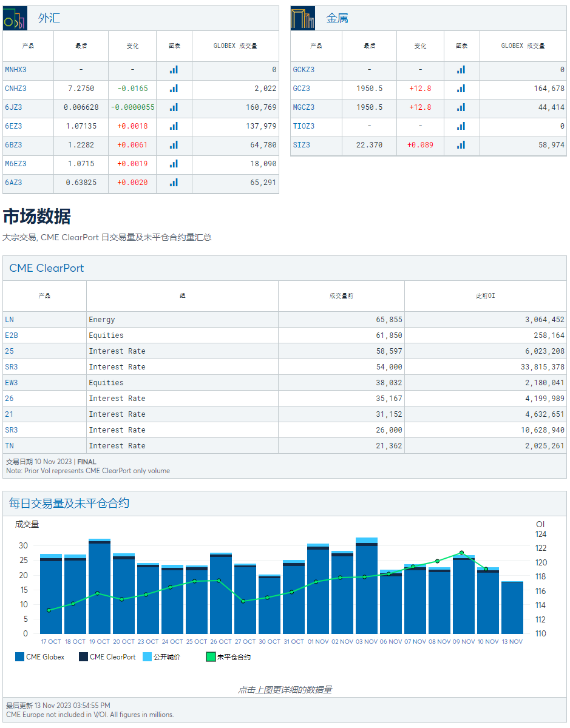Image resolution: width=570 pixels, height=728 pixels.
Task: Open the chart icon for MNHX3
Action: coord(174,70)
